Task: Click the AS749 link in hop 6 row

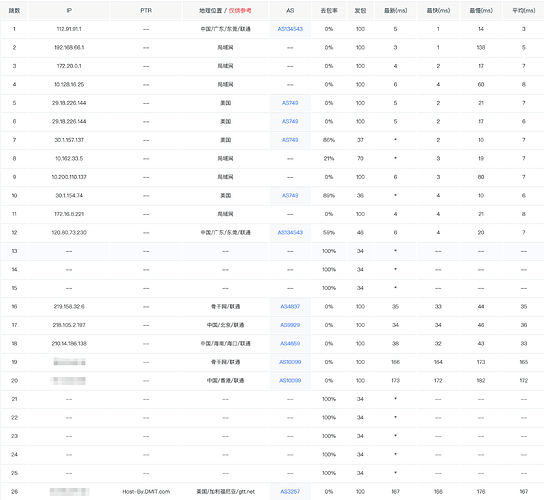Action: tap(290, 121)
